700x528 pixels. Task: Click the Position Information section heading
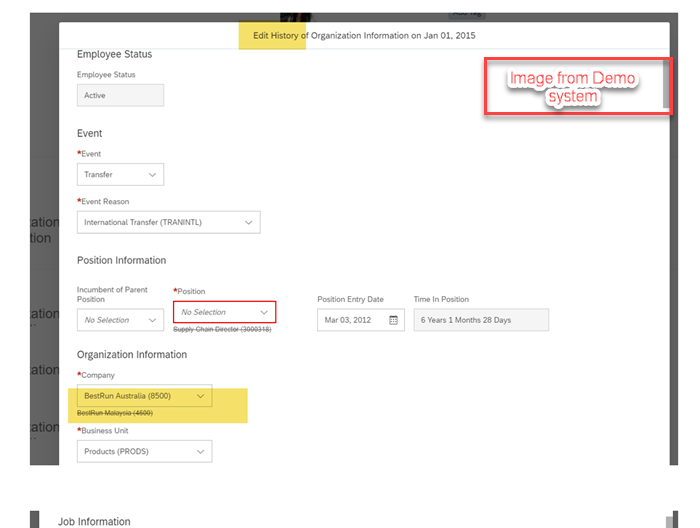coord(121,260)
